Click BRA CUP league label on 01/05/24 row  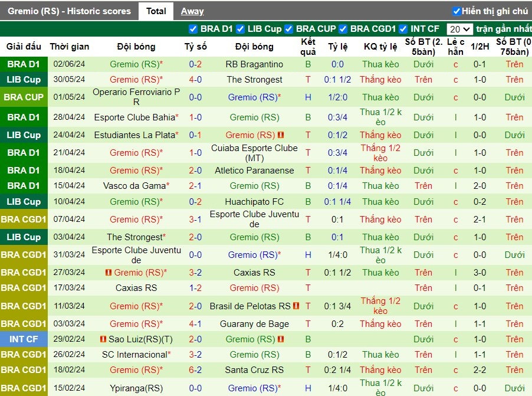[x=24, y=97]
